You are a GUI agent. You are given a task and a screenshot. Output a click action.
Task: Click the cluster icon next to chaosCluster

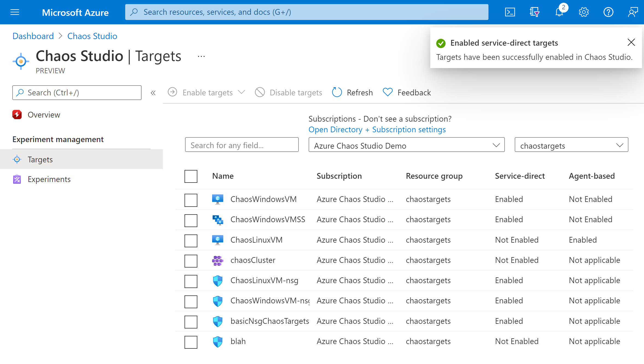tap(218, 260)
